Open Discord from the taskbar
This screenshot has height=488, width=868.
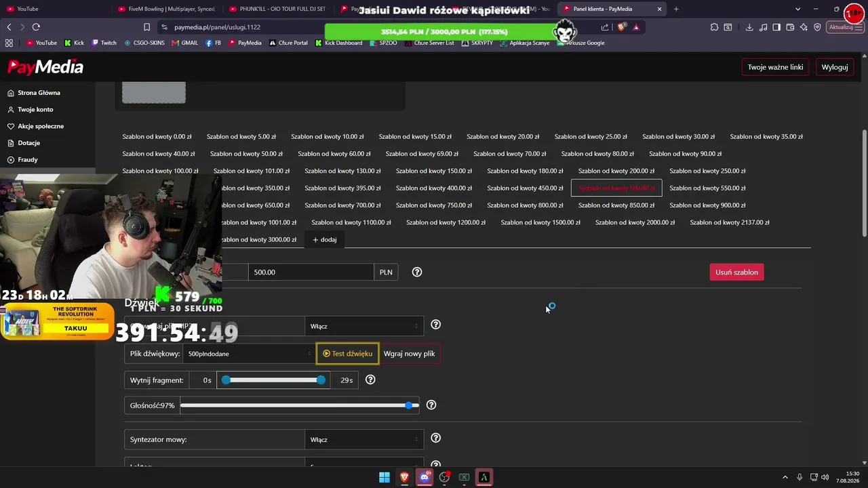tap(425, 477)
